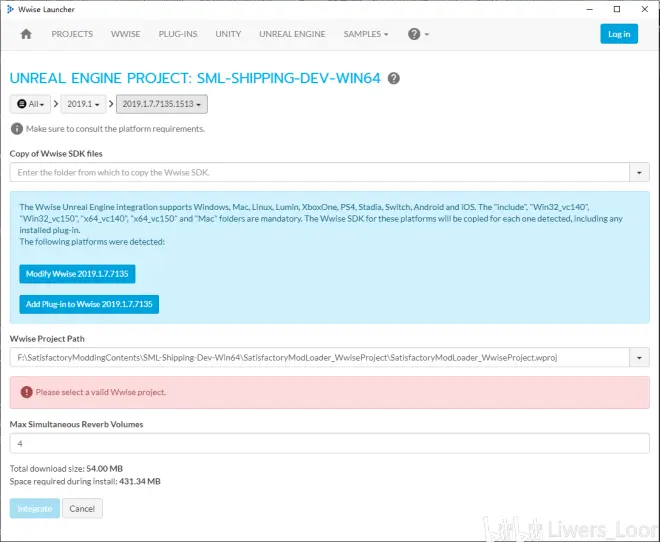Image resolution: width=660 pixels, height=542 pixels.
Task: Click the Log in button
Action: (619, 34)
